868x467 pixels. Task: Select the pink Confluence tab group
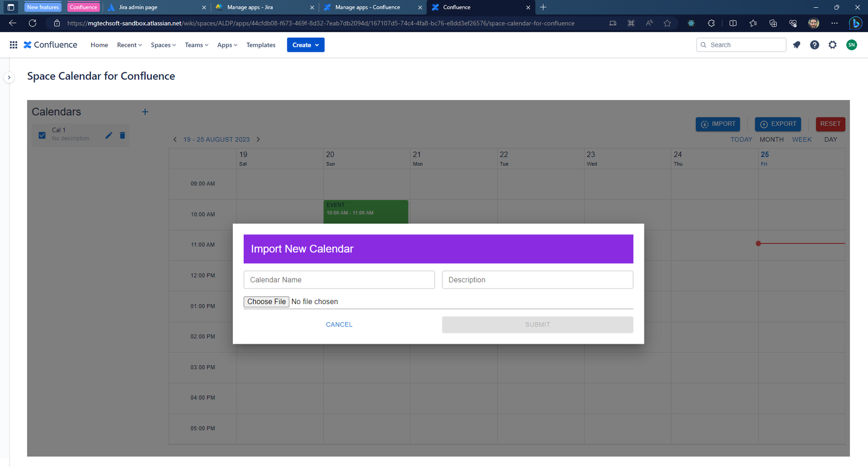83,7
